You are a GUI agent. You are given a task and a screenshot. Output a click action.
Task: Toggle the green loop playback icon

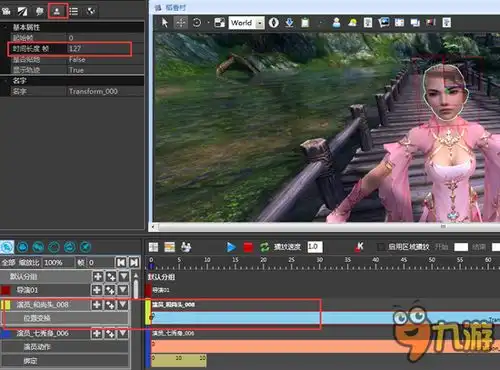265,247
